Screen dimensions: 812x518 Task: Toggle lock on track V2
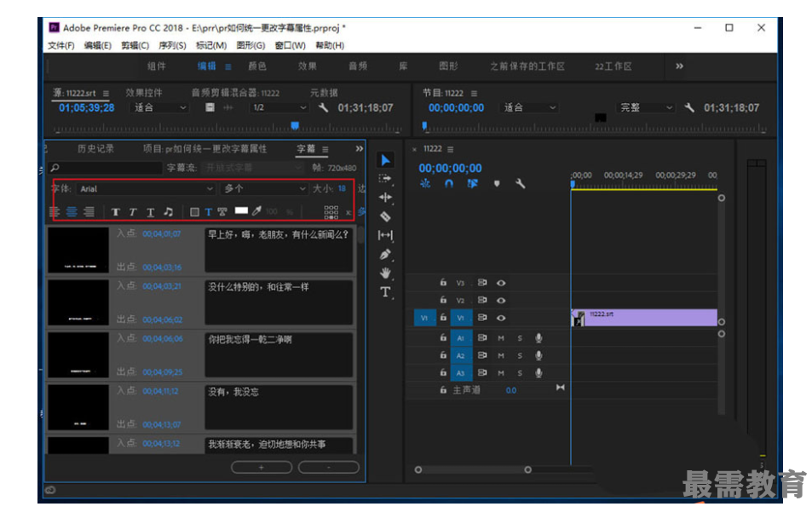[x=443, y=301]
